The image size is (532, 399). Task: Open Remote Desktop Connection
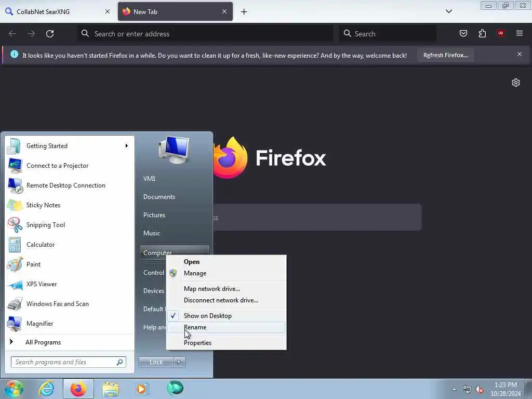pyautogui.click(x=70, y=185)
